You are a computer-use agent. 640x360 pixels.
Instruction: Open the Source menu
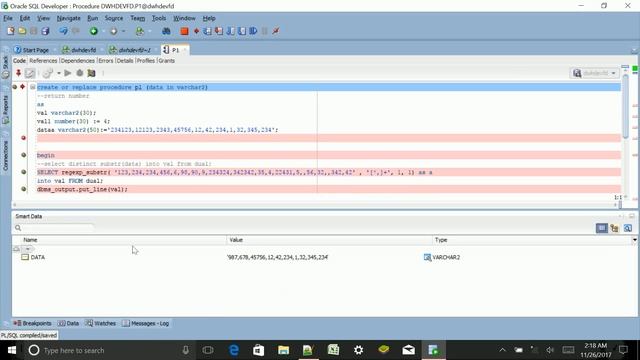(x=113, y=18)
